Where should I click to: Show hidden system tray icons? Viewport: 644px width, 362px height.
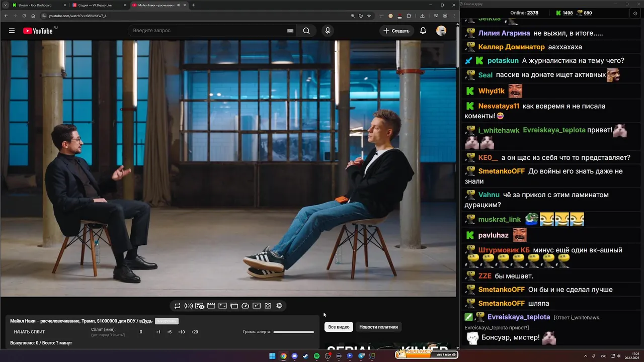(586, 356)
